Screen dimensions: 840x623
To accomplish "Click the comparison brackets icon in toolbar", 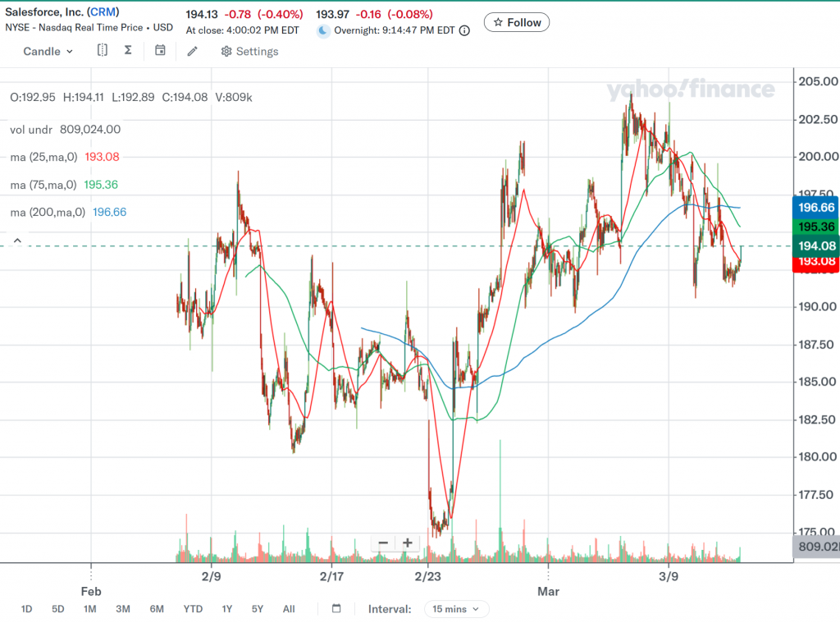I will [103, 51].
